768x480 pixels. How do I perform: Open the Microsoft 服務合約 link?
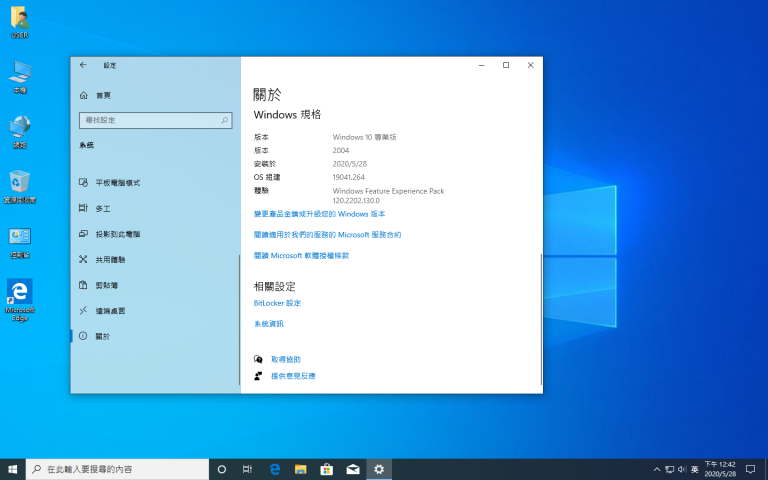[x=327, y=235]
